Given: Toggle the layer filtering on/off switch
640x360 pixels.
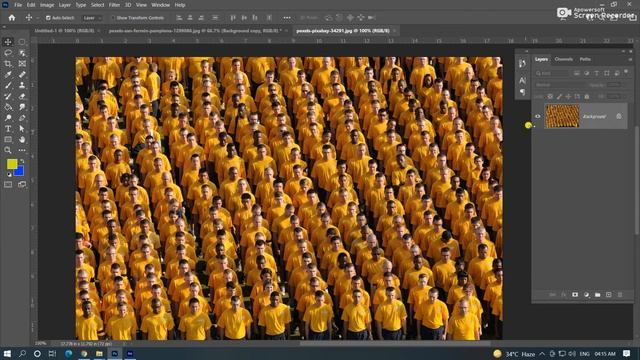Looking at the screenshot, I should pyautogui.click(x=626, y=72).
